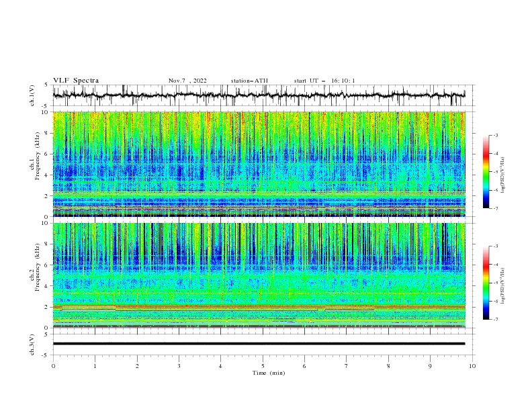Click time axis tick label "8"
Image resolution: width=532 pixels, height=411 pixels.
[388, 366]
